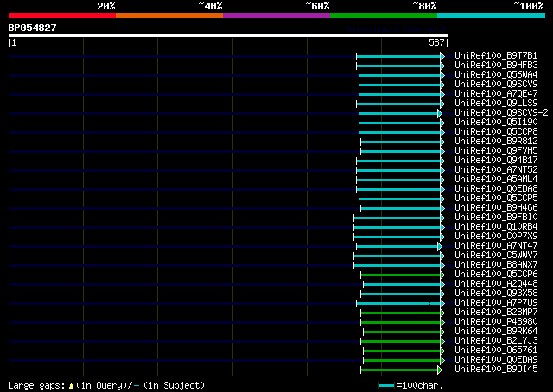553x392 pixels.
Task: Open the UniRef100_B9T7B1 hit label
Action: [496, 56]
